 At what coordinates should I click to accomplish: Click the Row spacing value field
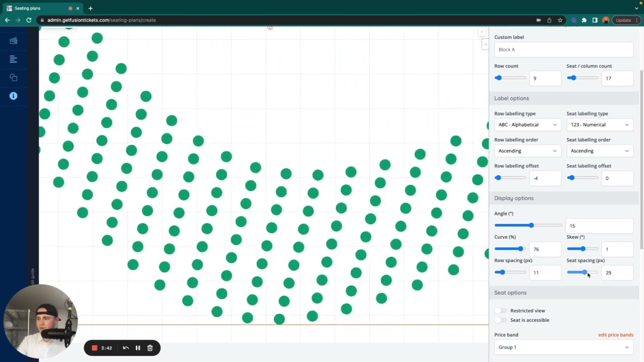point(545,273)
